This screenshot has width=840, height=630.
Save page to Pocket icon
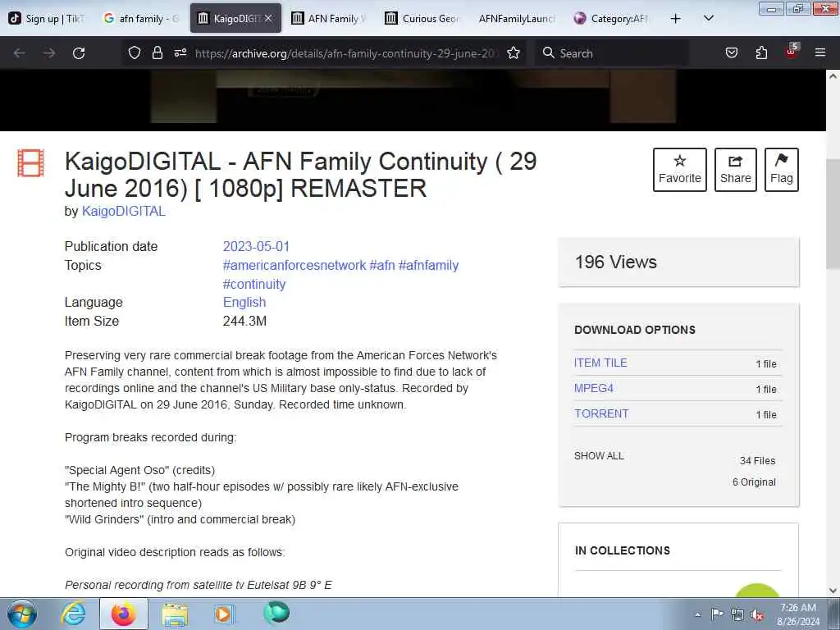tap(731, 52)
